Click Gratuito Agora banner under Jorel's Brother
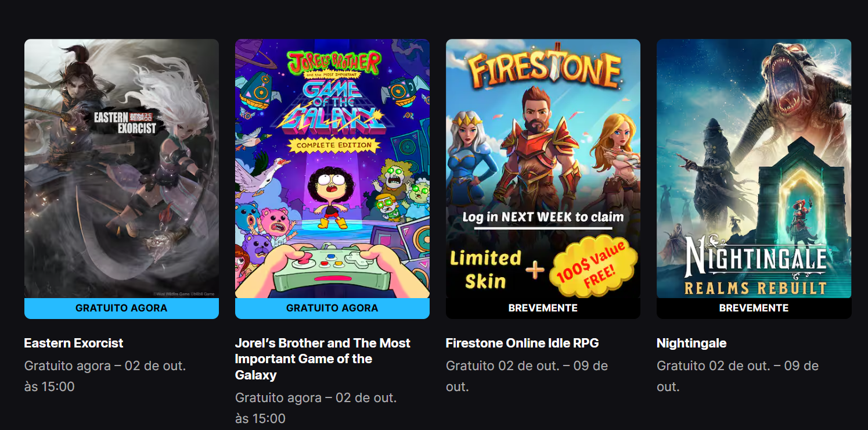This screenshot has height=430, width=868. [332, 308]
